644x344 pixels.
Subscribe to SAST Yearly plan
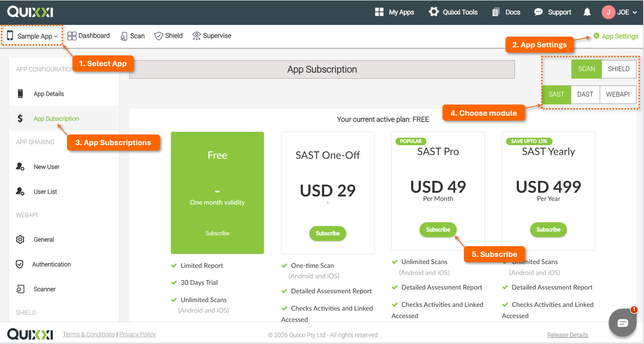click(x=548, y=230)
